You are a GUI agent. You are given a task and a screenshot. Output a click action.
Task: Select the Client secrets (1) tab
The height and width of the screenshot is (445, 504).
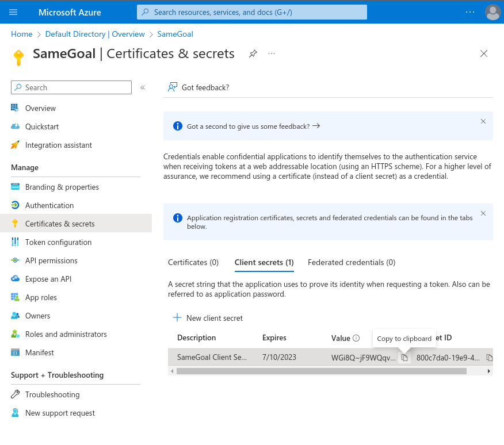264,263
